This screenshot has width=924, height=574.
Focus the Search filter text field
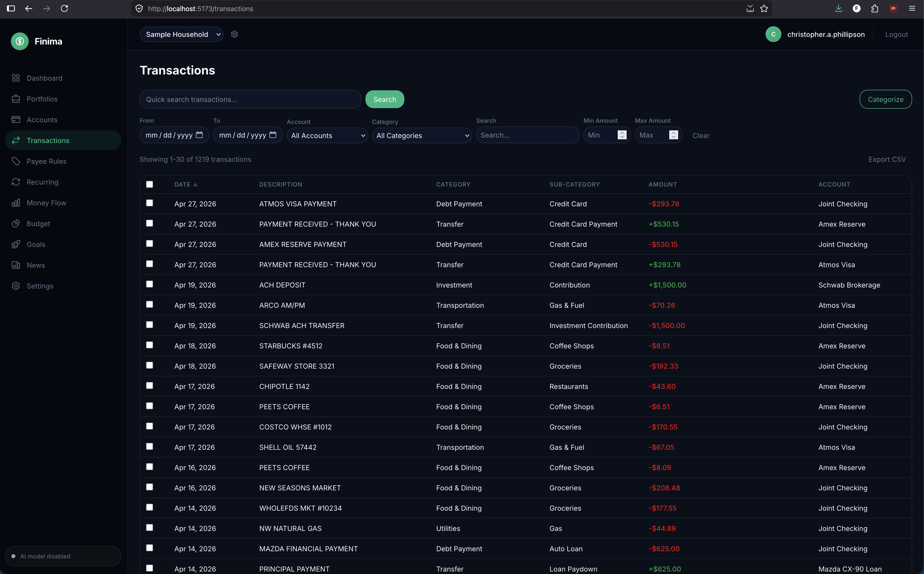(x=528, y=135)
